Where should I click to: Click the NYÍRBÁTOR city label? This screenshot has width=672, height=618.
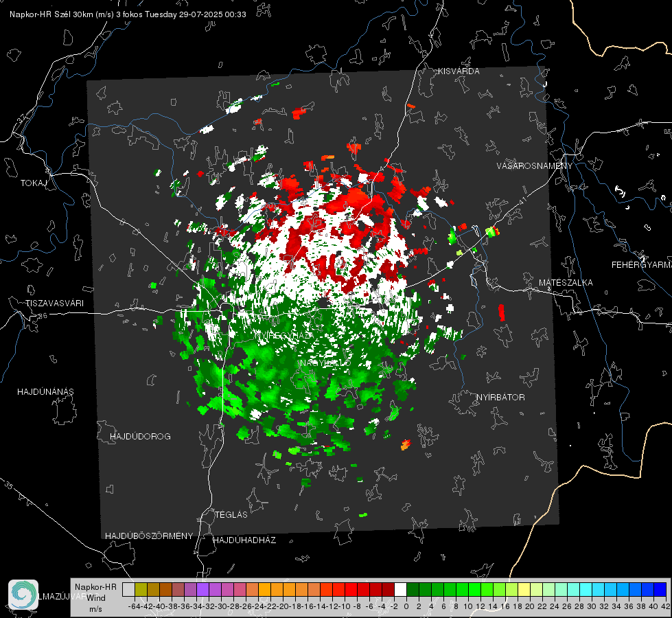click(x=500, y=398)
